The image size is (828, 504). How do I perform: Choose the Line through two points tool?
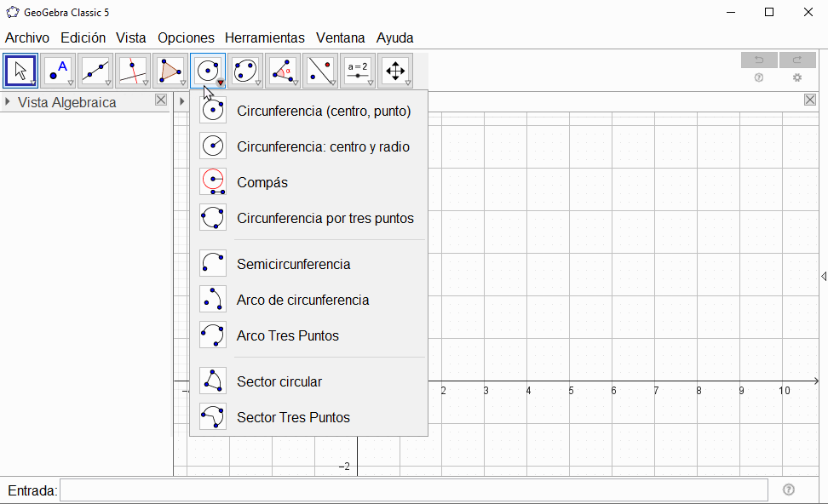coord(95,71)
